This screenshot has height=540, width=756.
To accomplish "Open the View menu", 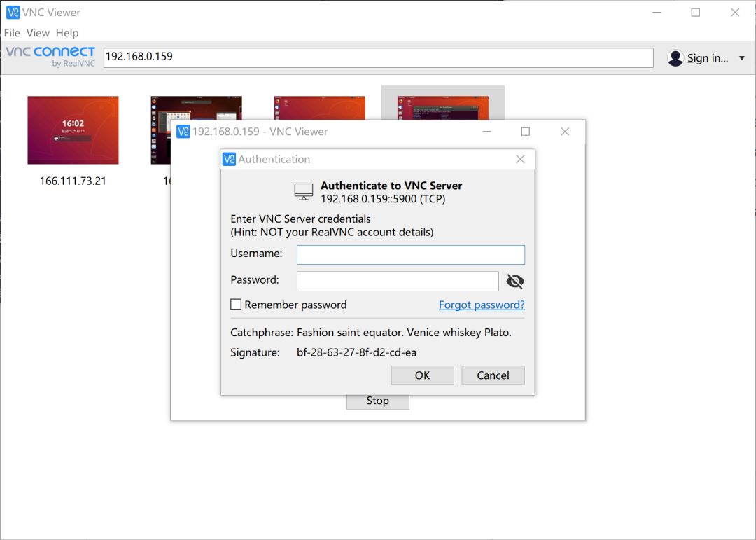I will click(x=38, y=33).
